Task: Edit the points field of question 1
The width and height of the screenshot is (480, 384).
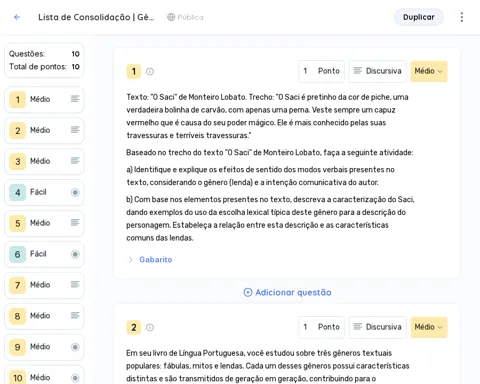Action: pyautogui.click(x=321, y=71)
